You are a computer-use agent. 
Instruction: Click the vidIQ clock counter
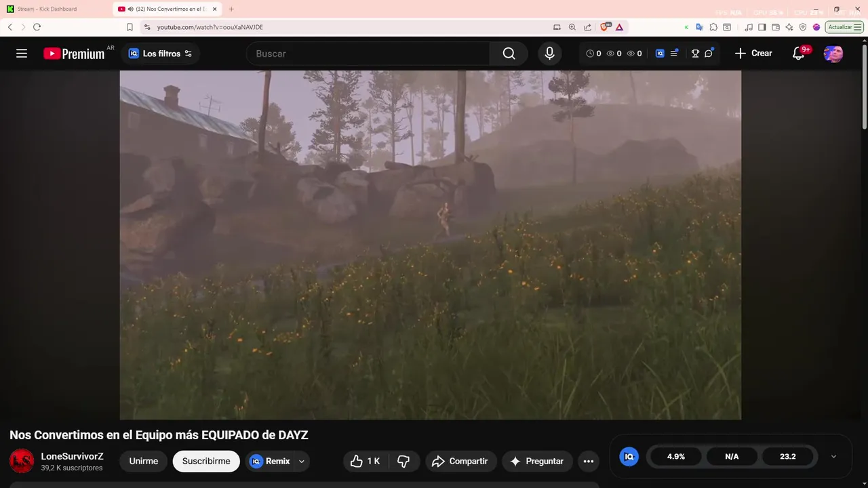click(593, 54)
